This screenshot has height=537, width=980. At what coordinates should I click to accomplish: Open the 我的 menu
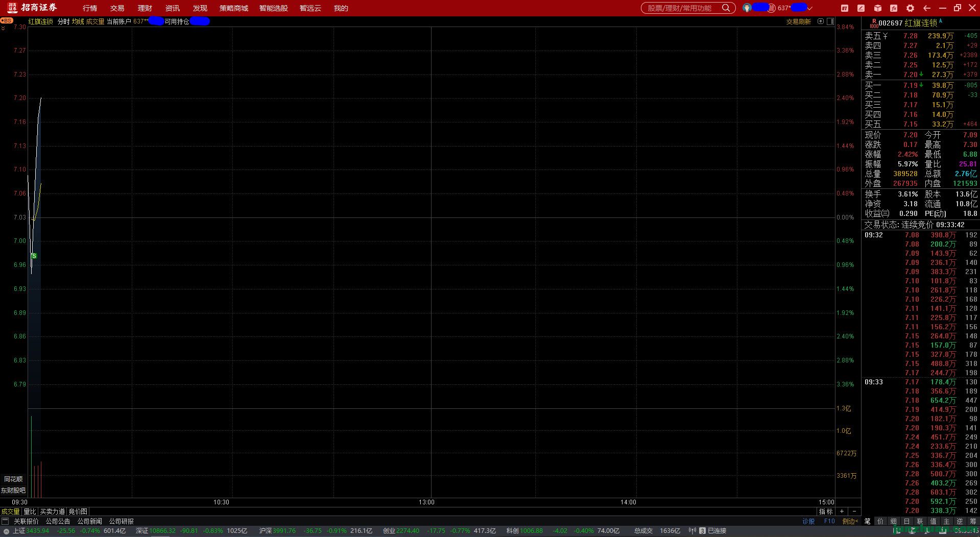(341, 8)
